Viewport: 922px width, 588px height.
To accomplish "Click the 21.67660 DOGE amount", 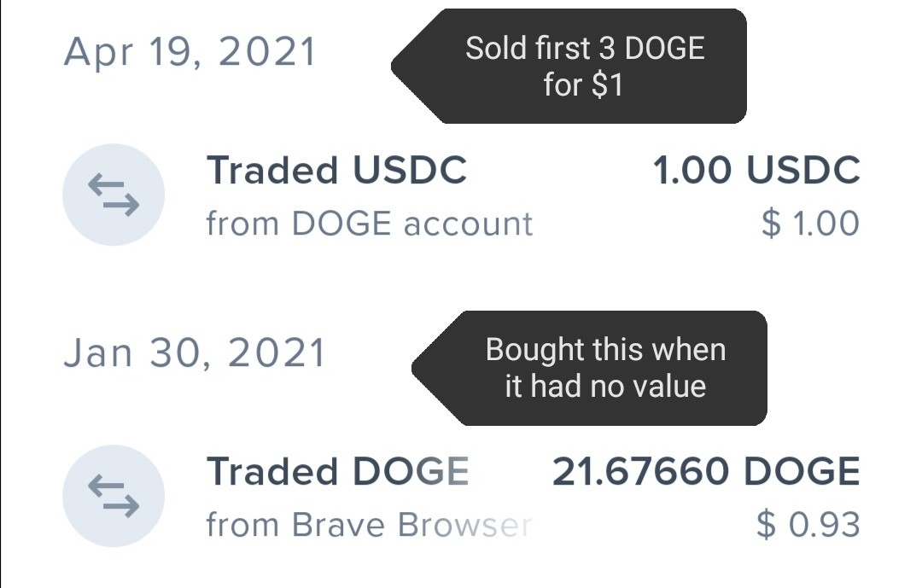I will click(x=706, y=472).
